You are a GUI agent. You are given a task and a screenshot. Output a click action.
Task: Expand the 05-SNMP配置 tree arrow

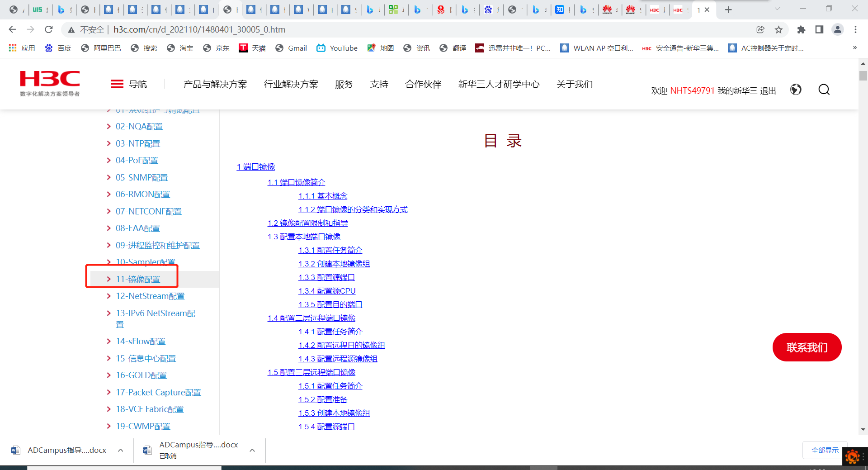tap(108, 177)
